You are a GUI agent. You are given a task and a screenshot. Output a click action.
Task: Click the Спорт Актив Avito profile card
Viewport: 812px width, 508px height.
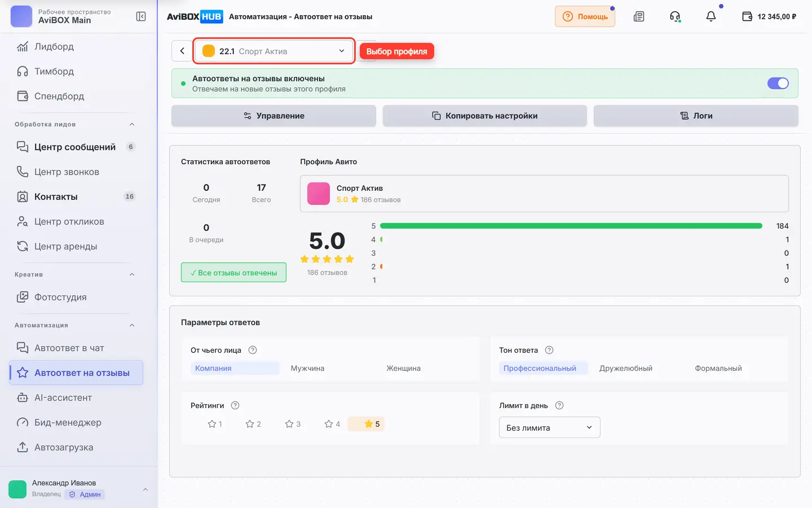pyautogui.click(x=544, y=194)
